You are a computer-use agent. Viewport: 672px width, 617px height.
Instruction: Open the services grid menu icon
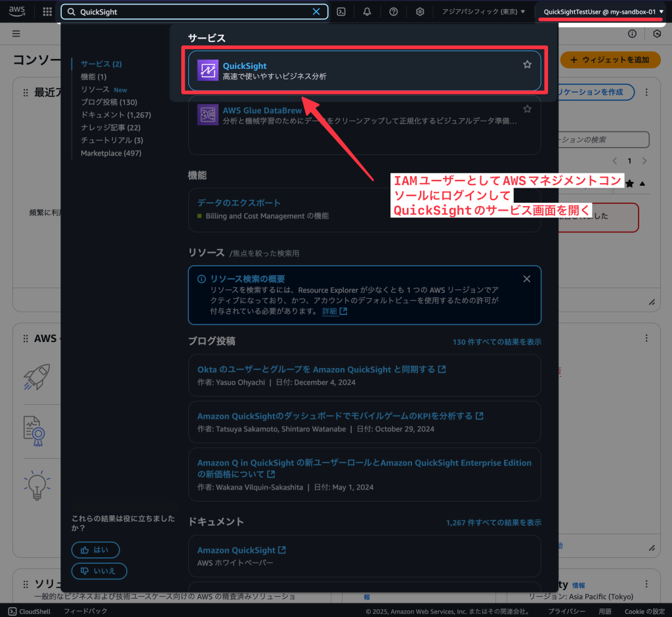pos(47,12)
